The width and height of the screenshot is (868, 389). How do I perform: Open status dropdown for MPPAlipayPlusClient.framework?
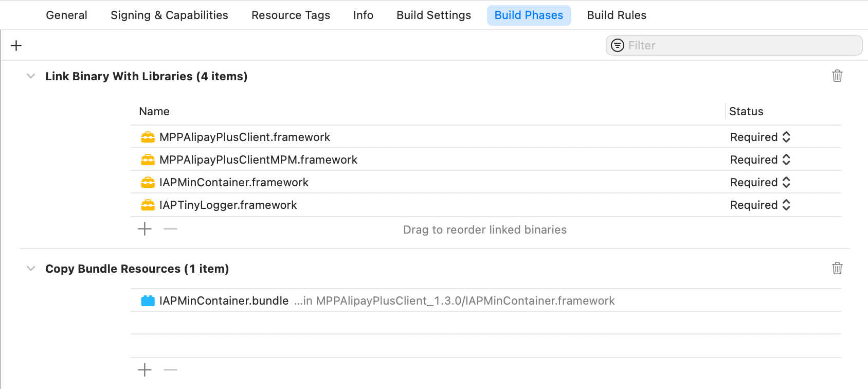point(760,137)
